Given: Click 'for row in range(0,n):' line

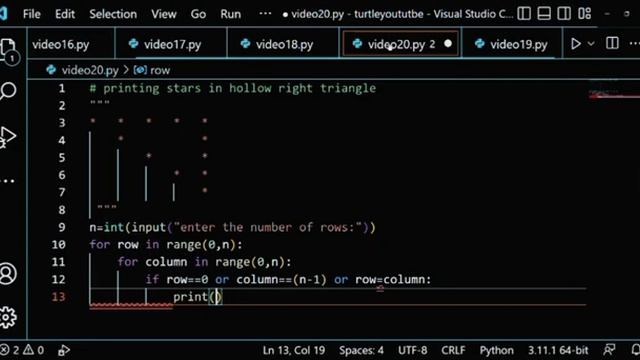Looking at the screenshot, I should (x=166, y=245).
